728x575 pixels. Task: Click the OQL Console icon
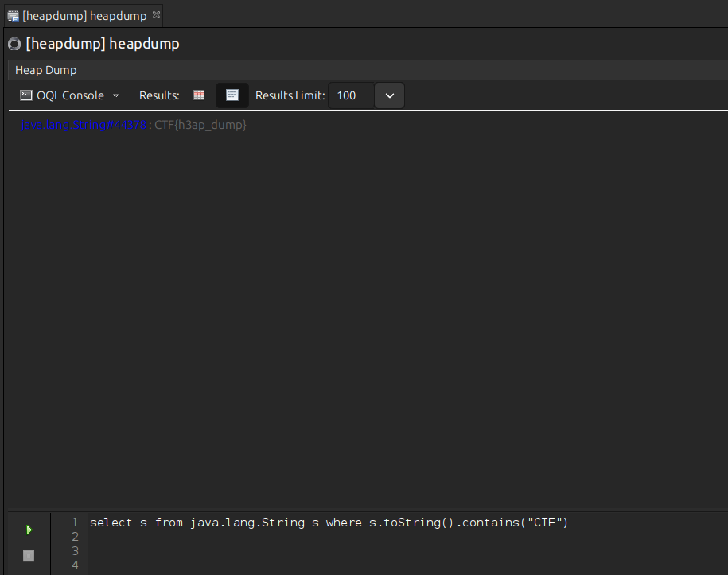[26, 95]
